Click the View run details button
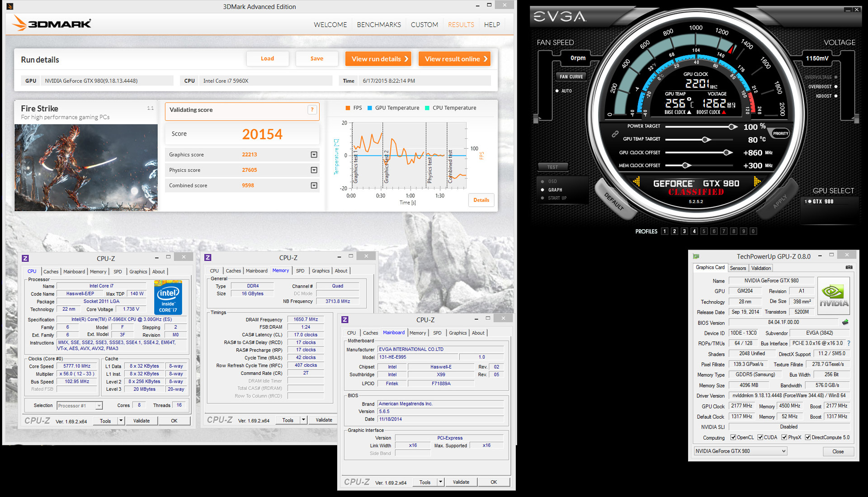 pyautogui.click(x=378, y=59)
